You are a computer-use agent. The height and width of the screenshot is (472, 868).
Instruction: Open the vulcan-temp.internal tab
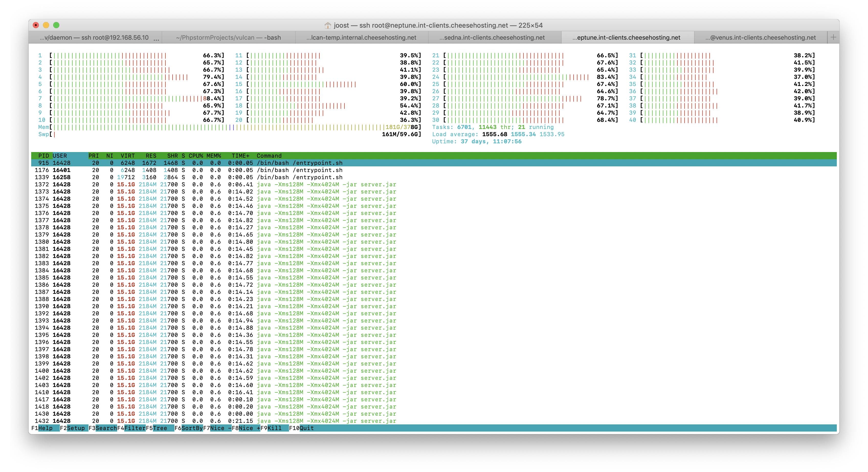361,37
